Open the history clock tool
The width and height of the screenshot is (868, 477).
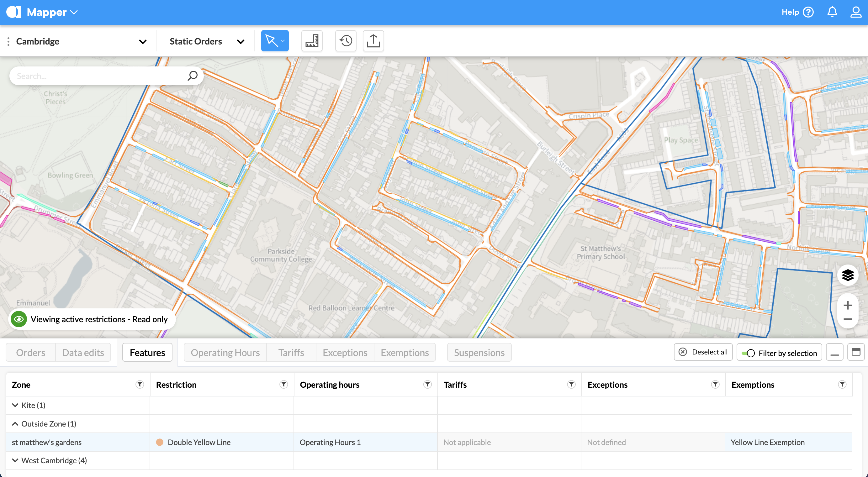click(x=346, y=41)
